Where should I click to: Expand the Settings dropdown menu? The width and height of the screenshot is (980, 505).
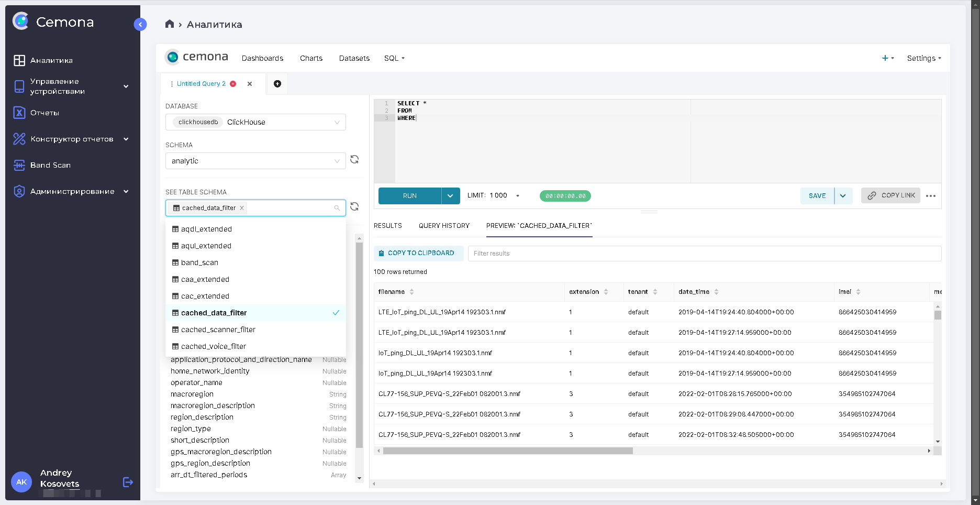point(923,58)
